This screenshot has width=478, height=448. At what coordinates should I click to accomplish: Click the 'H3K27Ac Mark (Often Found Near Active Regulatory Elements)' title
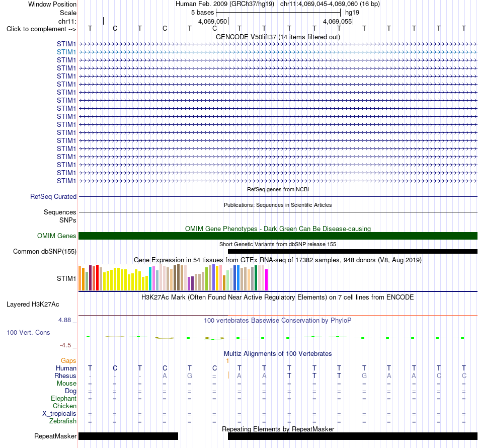coord(278,297)
